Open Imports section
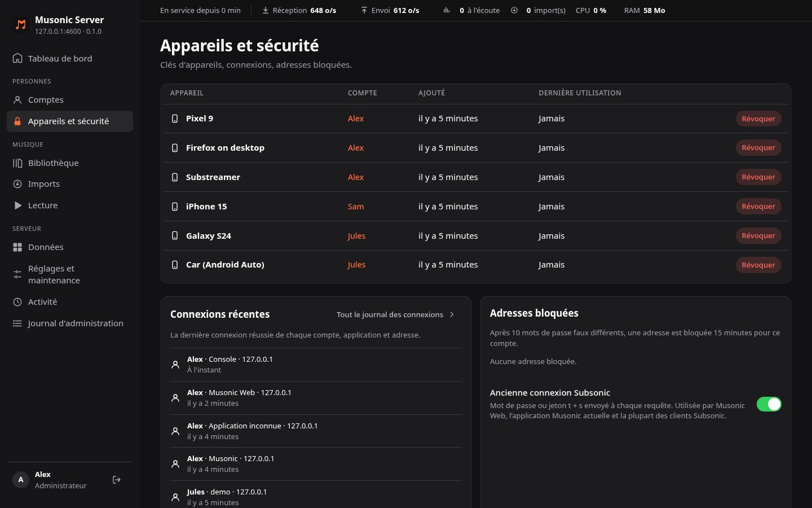The height and width of the screenshot is (508, 812). click(x=70, y=184)
